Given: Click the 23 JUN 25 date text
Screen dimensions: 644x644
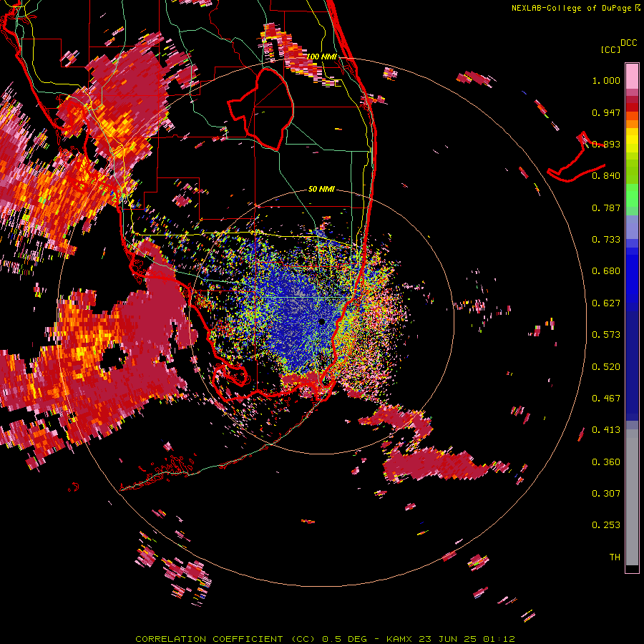Looking at the screenshot, I should tap(448, 639).
